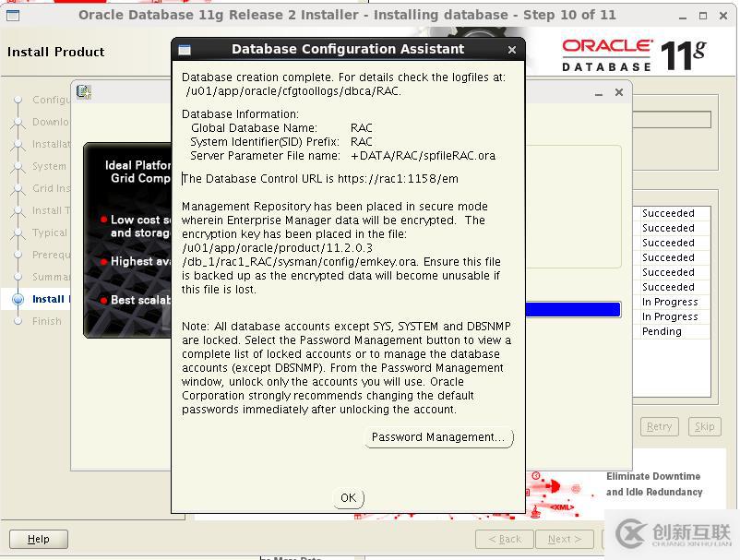Click the inner progress window icon
Screen dimensions: 740x560
84,91
